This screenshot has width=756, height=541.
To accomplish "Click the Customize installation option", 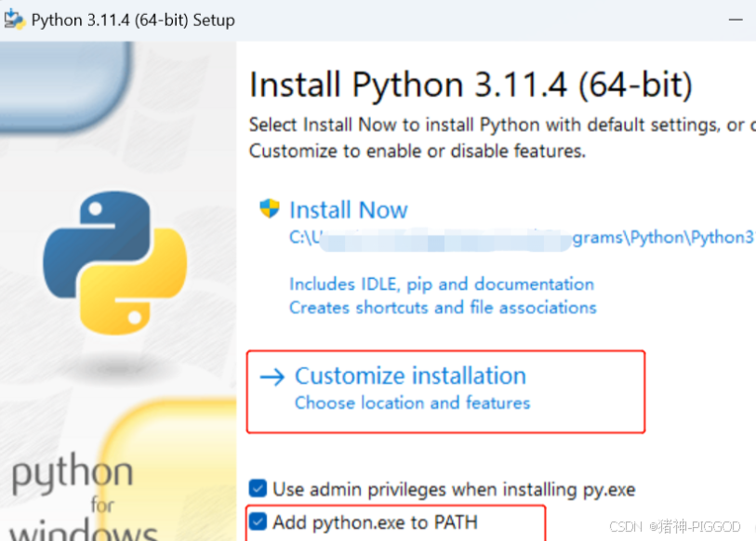I will [x=410, y=376].
